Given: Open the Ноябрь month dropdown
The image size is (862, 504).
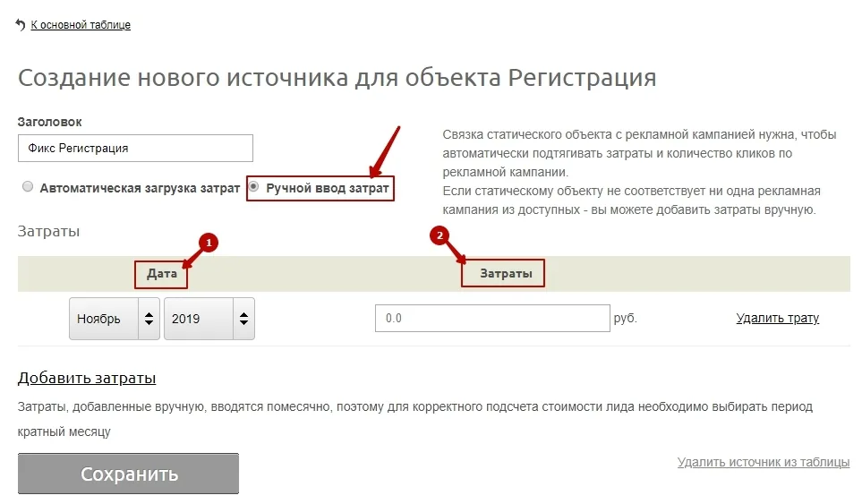Looking at the screenshot, I should pos(115,319).
